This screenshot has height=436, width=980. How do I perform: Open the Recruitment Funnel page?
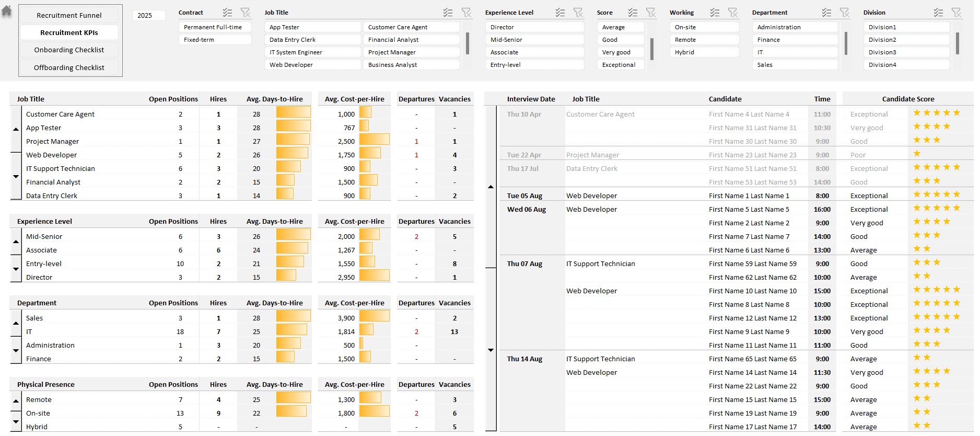(x=69, y=15)
